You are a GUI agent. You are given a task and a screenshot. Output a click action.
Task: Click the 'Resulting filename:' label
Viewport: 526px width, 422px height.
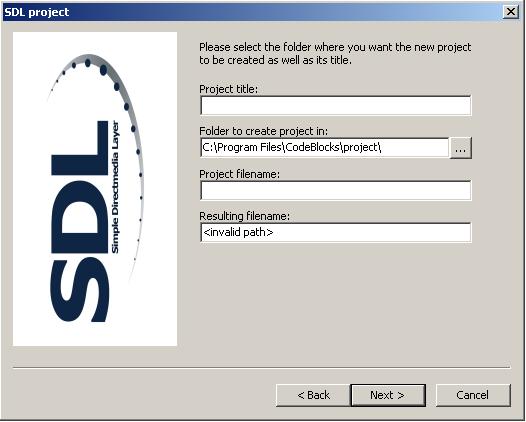pyautogui.click(x=244, y=216)
